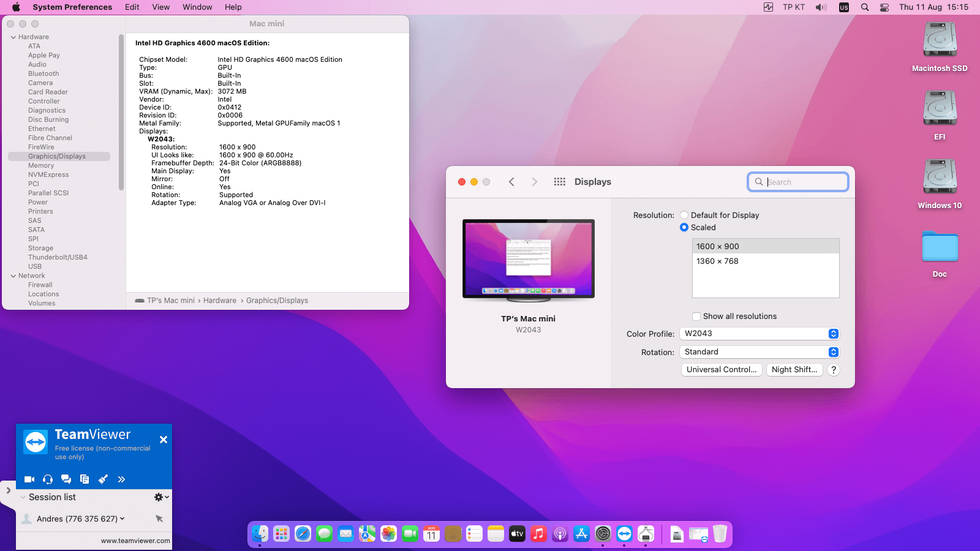Image resolution: width=980 pixels, height=551 pixels.
Task: Click the TeamViewer whiteboard brush icon
Action: pyautogui.click(x=103, y=479)
